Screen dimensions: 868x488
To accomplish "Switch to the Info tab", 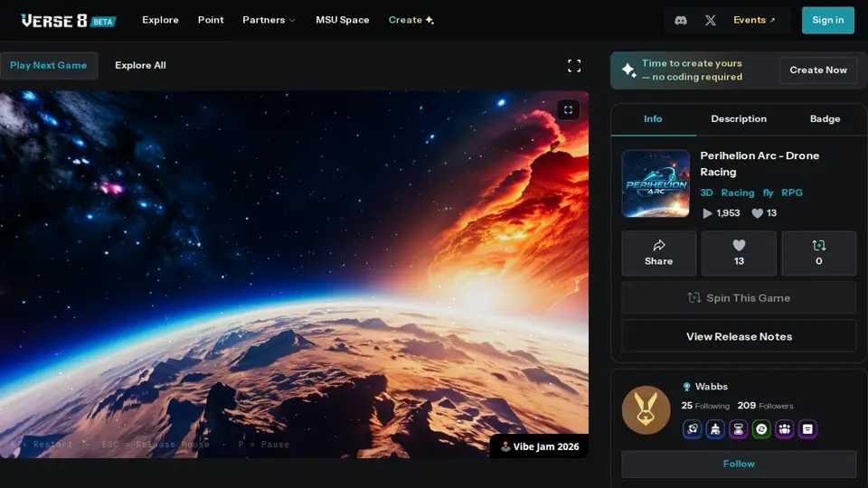I will point(653,119).
